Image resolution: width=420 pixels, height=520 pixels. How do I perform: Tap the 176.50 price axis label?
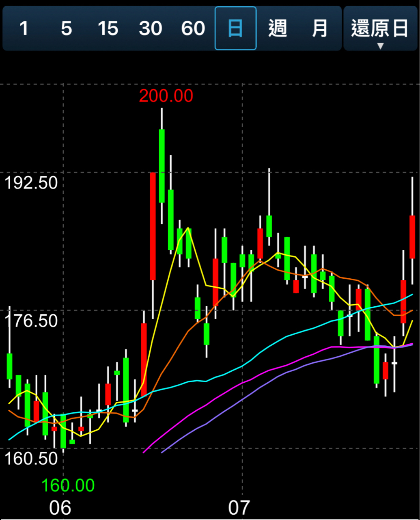pyautogui.click(x=31, y=321)
